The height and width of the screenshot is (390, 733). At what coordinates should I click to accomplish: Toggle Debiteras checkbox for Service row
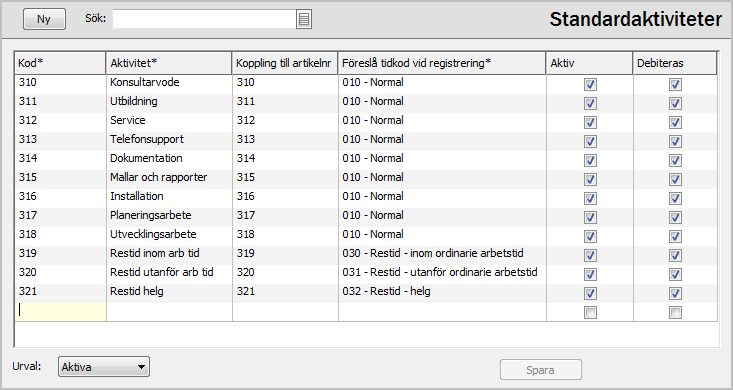[675, 123]
